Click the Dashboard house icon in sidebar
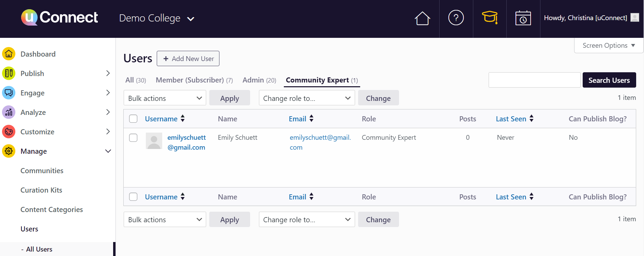Screen dimensions: 644x256 [9, 54]
